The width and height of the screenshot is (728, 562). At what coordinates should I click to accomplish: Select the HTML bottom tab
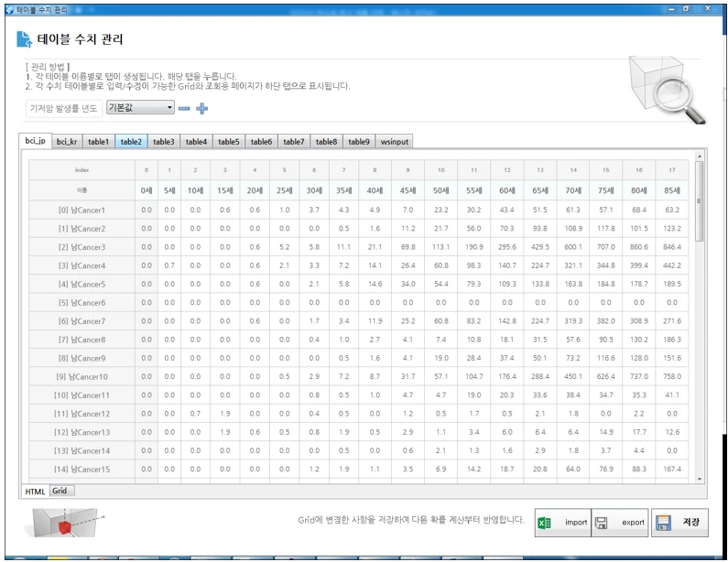click(x=36, y=491)
